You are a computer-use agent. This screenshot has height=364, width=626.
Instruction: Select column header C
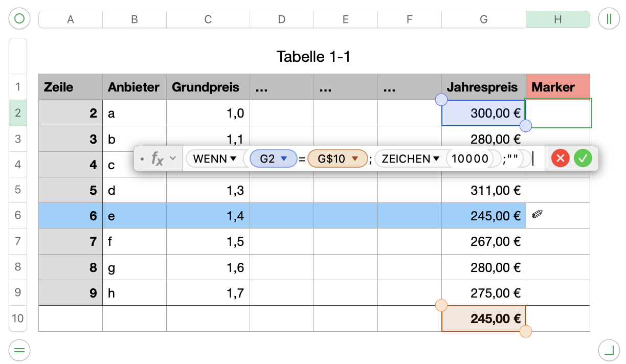pos(208,19)
